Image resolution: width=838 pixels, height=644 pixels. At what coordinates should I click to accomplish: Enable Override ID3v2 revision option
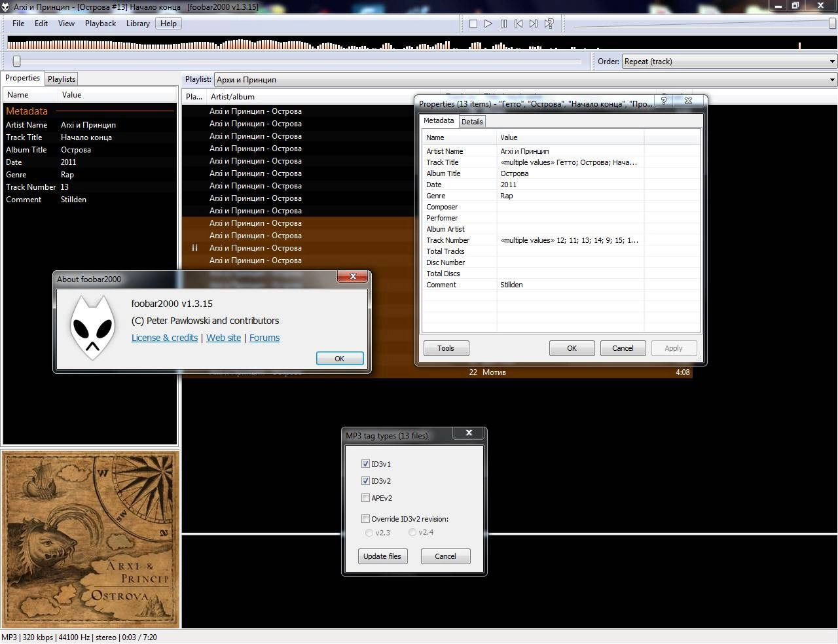365,519
